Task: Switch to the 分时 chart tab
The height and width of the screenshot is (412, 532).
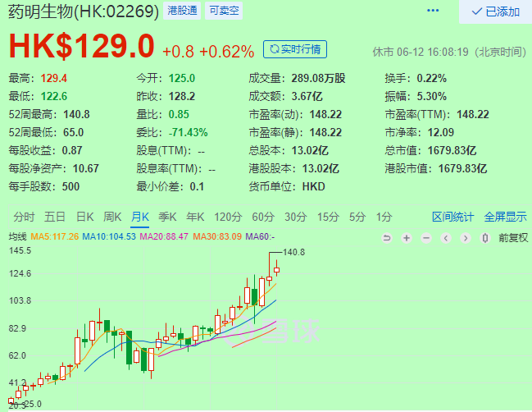Action: pyautogui.click(x=24, y=217)
